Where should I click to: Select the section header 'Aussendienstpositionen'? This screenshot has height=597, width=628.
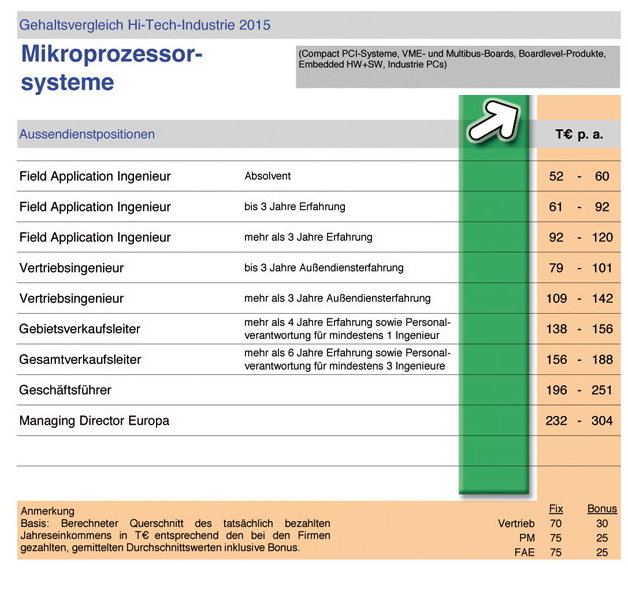point(87,134)
